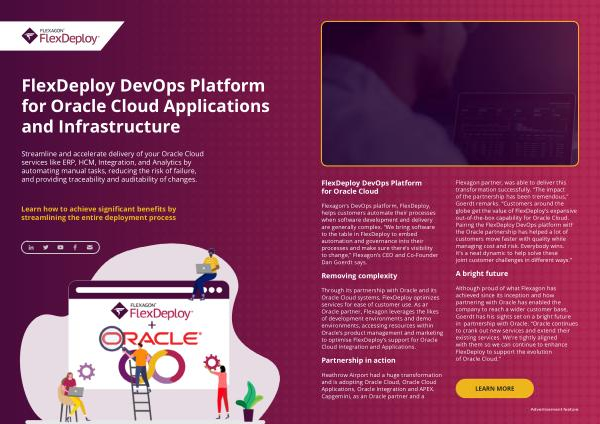The height and width of the screenshot is (424, 600).
Task: Open the LinkedIn social icon
Action: pyautogui.click(x=31, y=246)
